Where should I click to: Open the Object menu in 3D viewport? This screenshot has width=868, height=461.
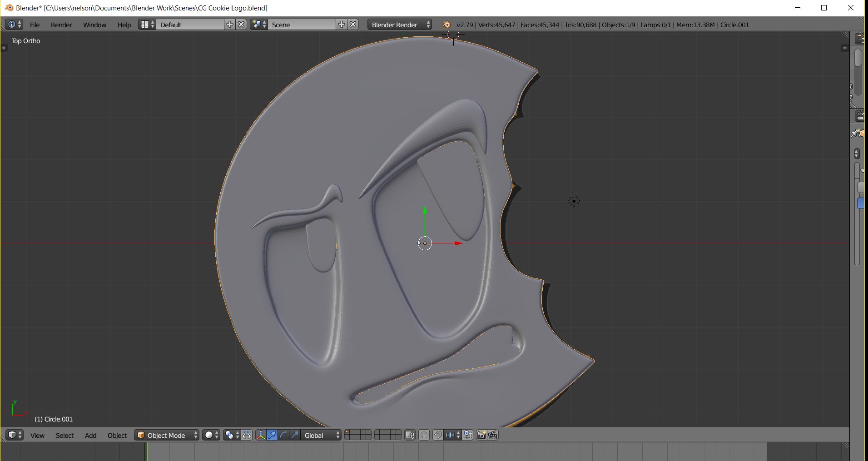click(x=117, y=436)
